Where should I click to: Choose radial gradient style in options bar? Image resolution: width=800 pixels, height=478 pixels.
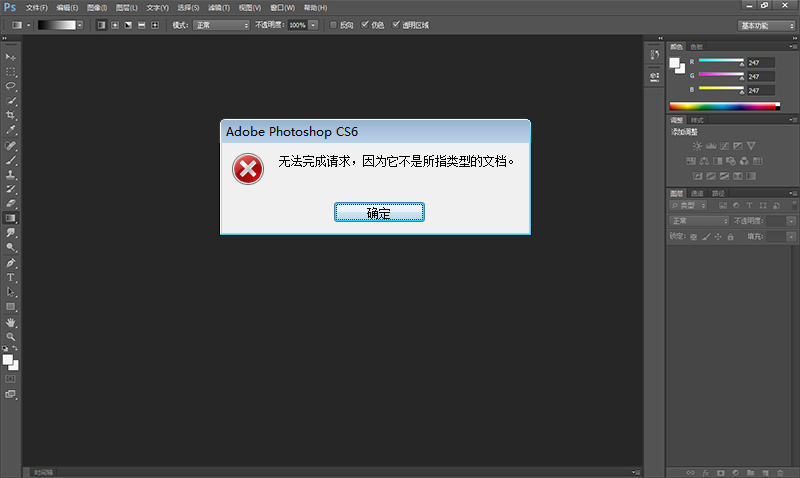pyautogui.click(x=115, y=25)
